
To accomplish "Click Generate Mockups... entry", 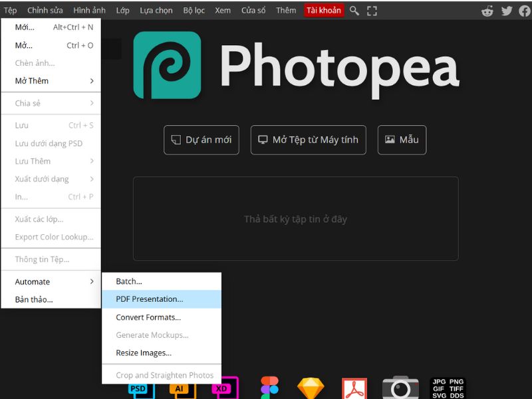I will coord(162,335).
